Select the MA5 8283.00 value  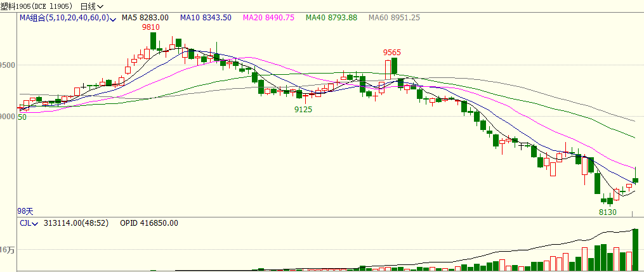click(145, 18)
